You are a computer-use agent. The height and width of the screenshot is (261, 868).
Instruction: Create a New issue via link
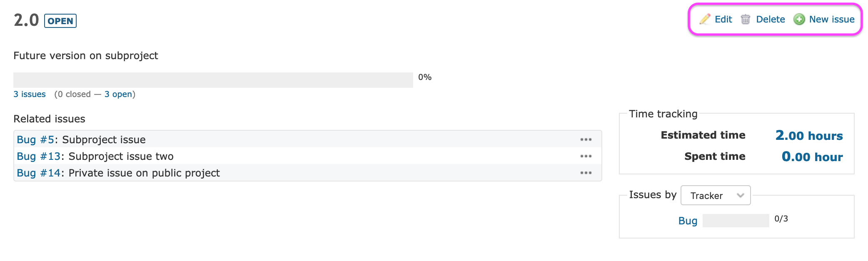point(832,19)
